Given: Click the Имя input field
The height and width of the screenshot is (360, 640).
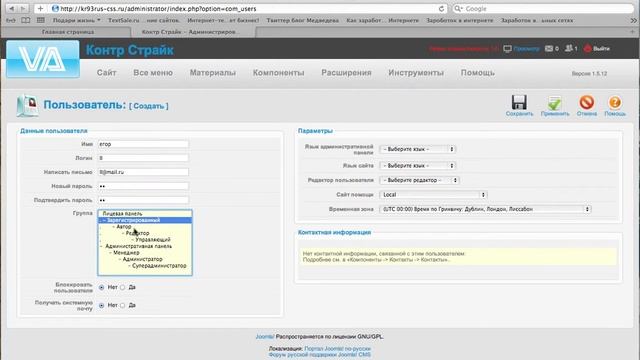Looking at the screenshot, I should point(143,144).
